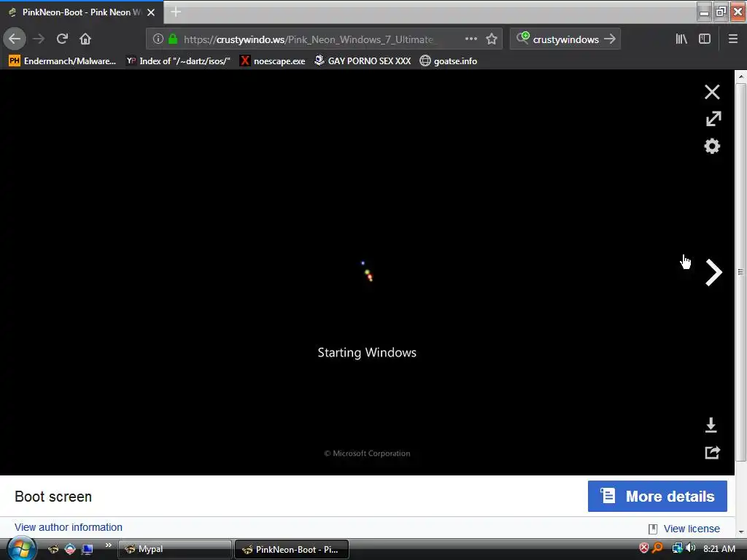Open View author information link
The image size is (747, 560).
[68, 527]
